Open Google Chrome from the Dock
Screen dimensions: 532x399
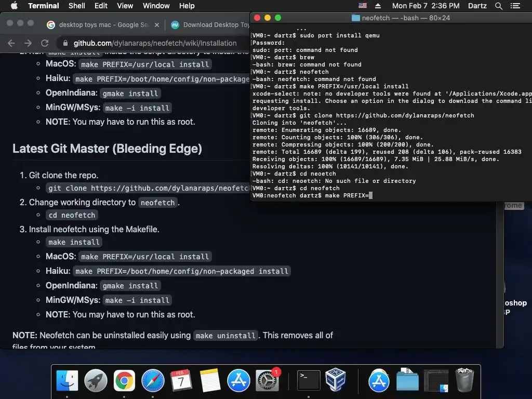[124, 380]
